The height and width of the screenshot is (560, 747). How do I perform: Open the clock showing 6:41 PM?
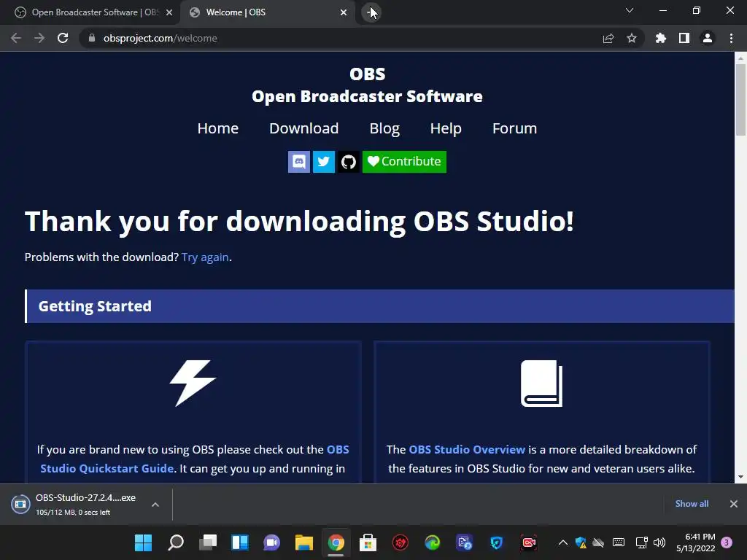[x=696, y=542]
